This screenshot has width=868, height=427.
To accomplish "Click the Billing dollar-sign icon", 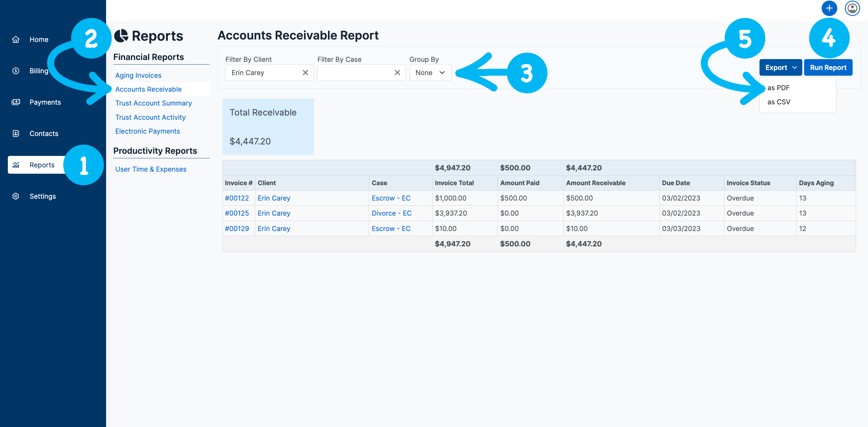I will [15, 71].
